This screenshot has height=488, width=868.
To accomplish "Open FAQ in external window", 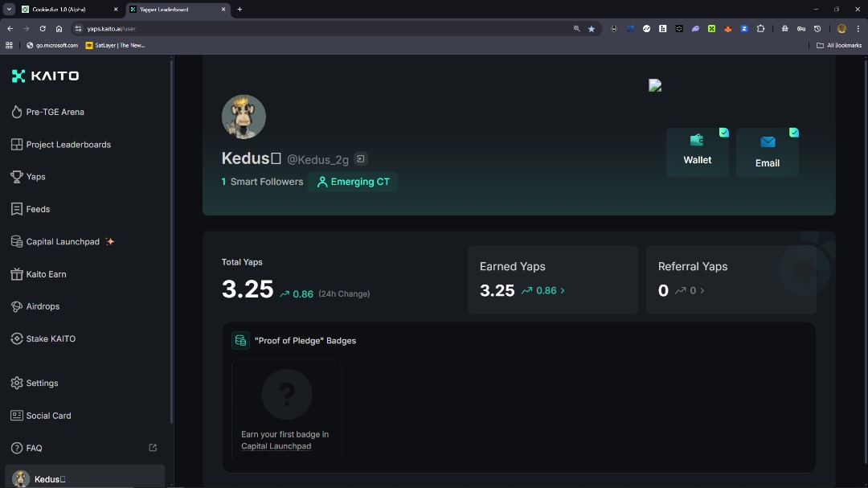I will [152, 447].
